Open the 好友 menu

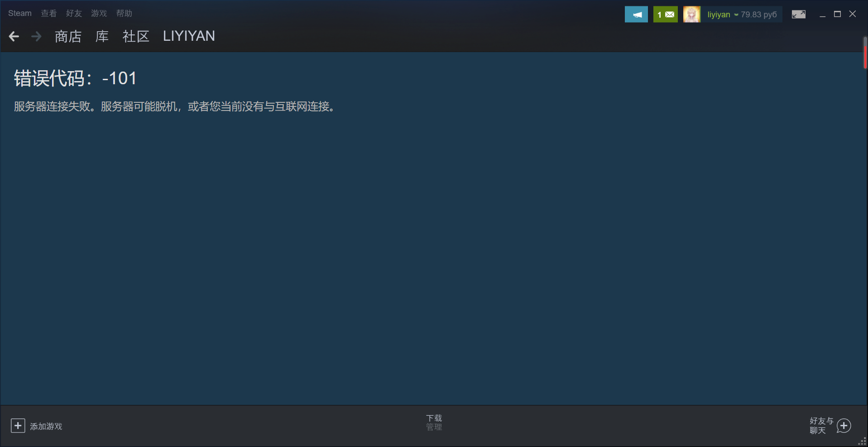74,14
